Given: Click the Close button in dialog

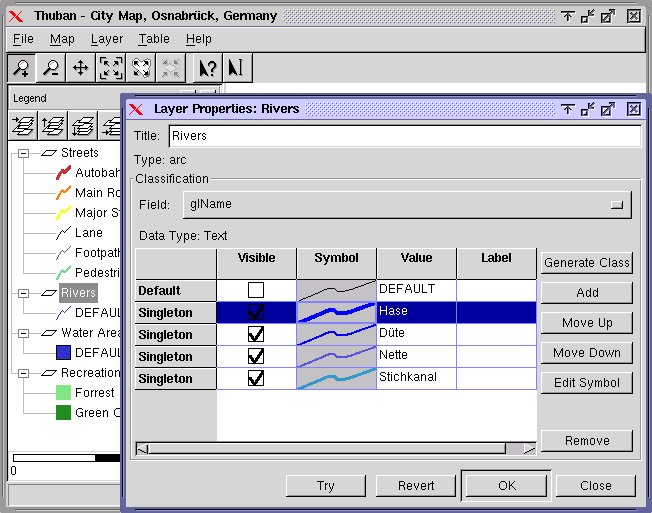Looking at the screenshot, I should tap(595, 486).
